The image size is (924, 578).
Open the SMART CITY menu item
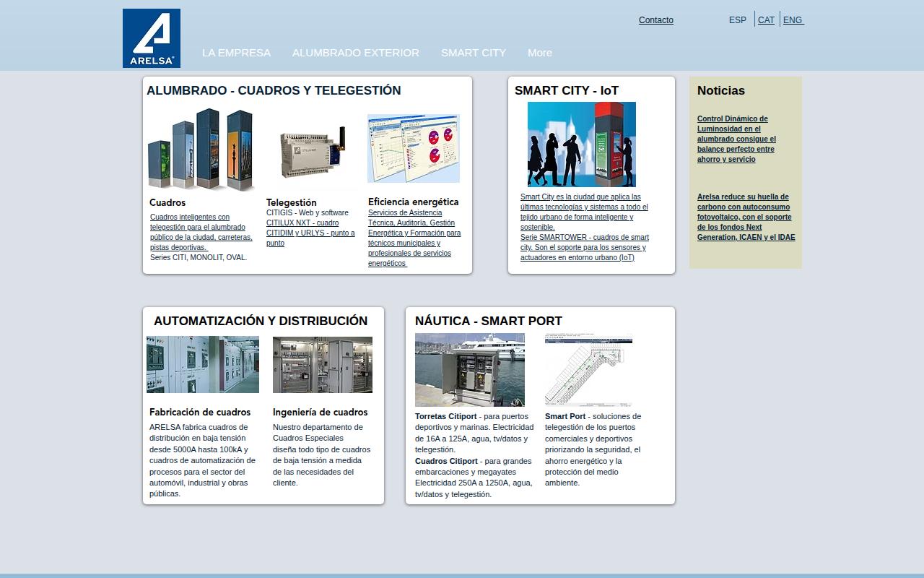[474, 53]
